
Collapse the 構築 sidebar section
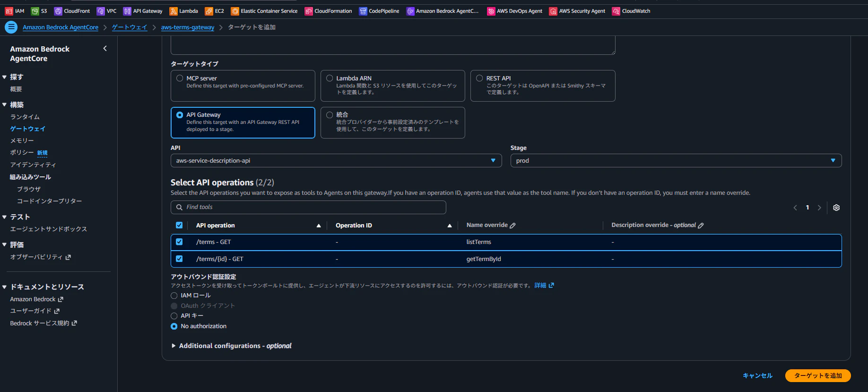pos(4,105)
